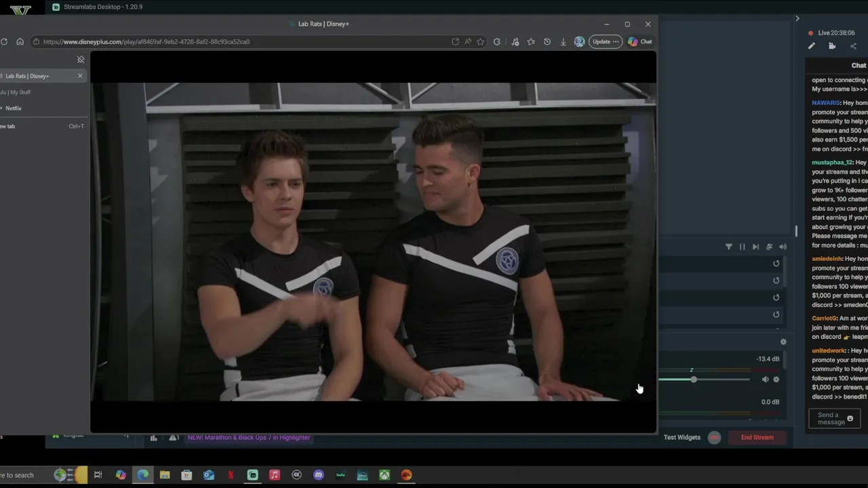Viewport: 868px width, 488px height.
Task: Click the fourth refresh icon in list
Action: tap(776, 314)
